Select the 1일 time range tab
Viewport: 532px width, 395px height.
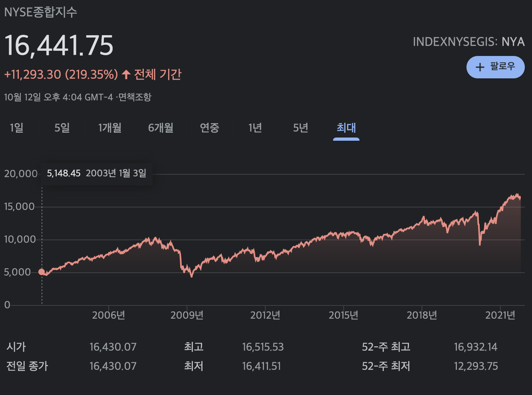[16, 128]
